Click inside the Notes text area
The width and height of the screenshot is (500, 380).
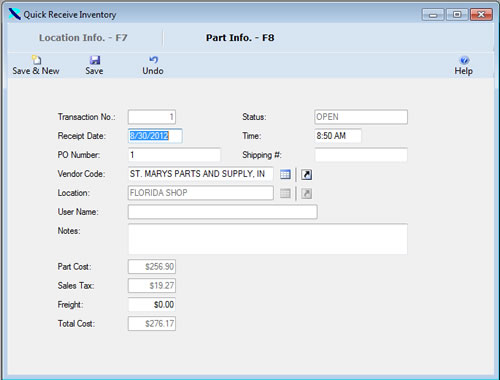click(x=268, y=239)
